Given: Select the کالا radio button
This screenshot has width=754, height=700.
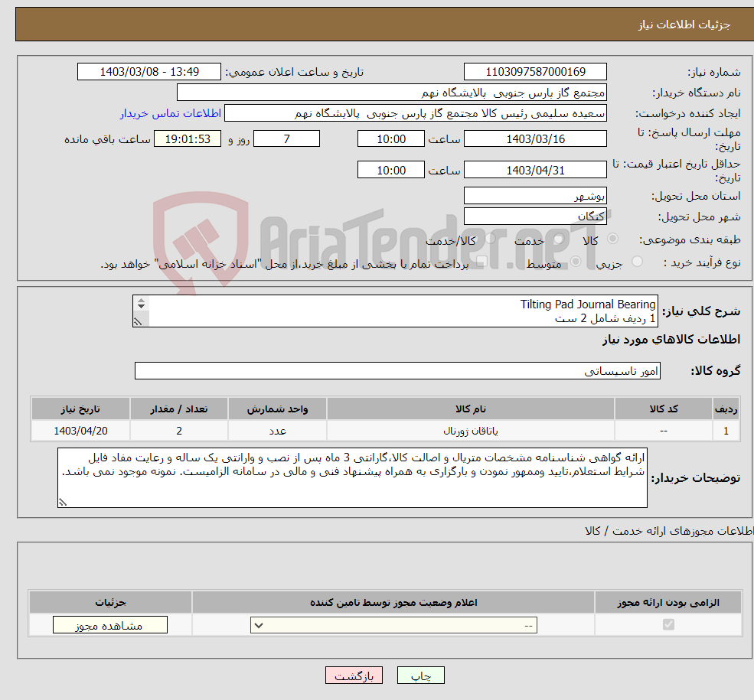Looking at the screenshot, I should (x=612, y=239).
